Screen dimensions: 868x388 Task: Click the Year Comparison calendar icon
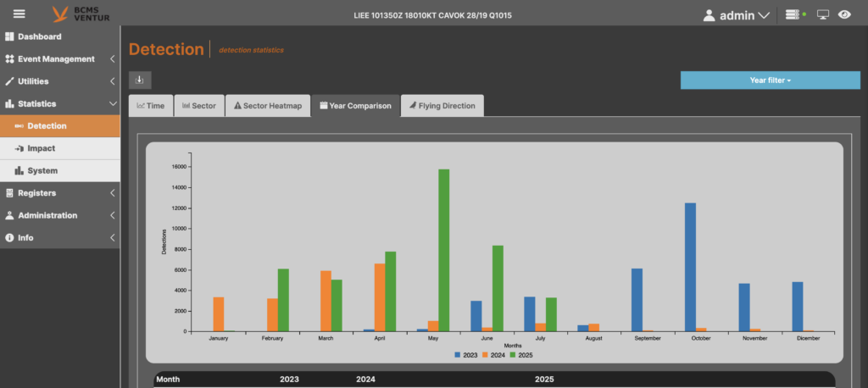(324, 106)
